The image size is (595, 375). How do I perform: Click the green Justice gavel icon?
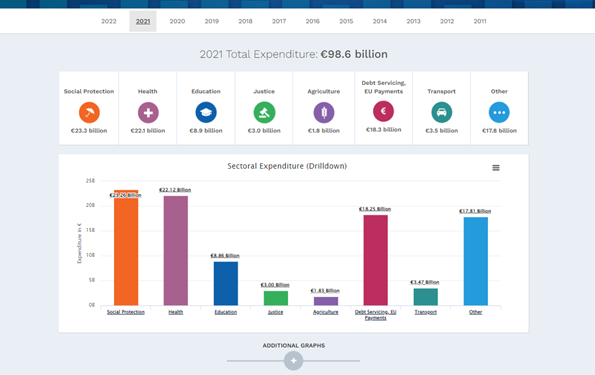tap(264, 112)
